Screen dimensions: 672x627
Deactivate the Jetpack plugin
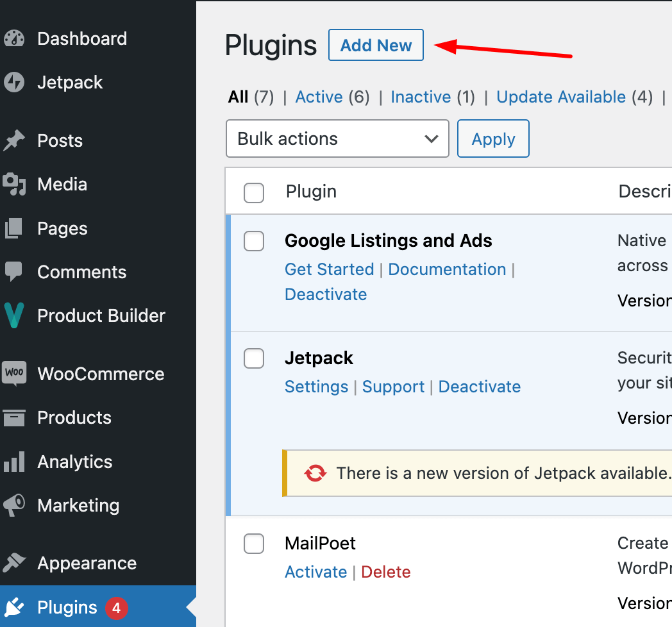479,387
